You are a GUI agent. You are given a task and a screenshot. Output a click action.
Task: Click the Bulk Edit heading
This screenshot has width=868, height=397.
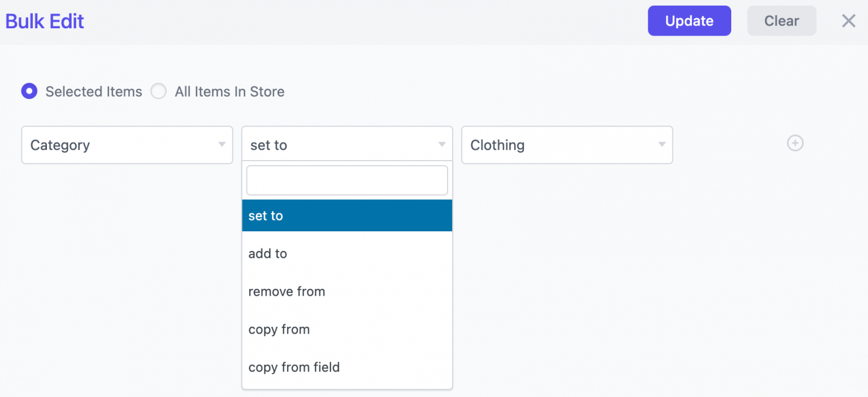tap(45, 21)
